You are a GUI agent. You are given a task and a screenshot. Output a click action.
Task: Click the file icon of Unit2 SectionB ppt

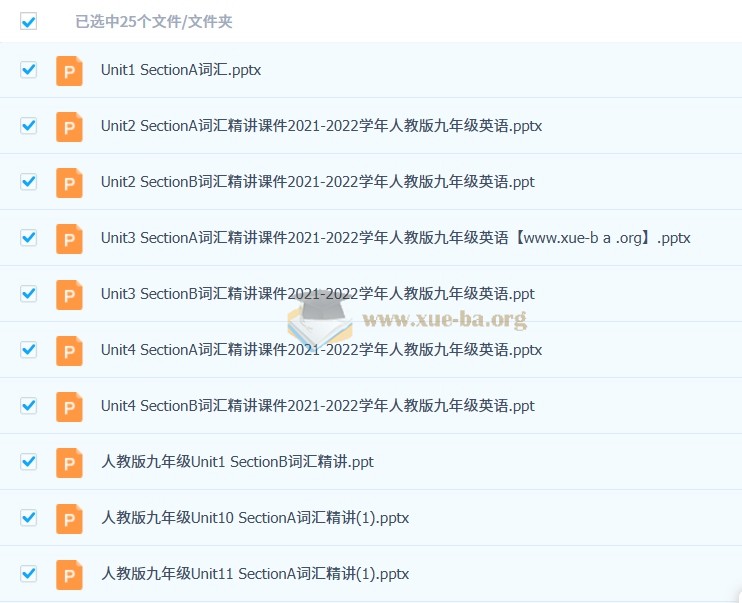69,183
